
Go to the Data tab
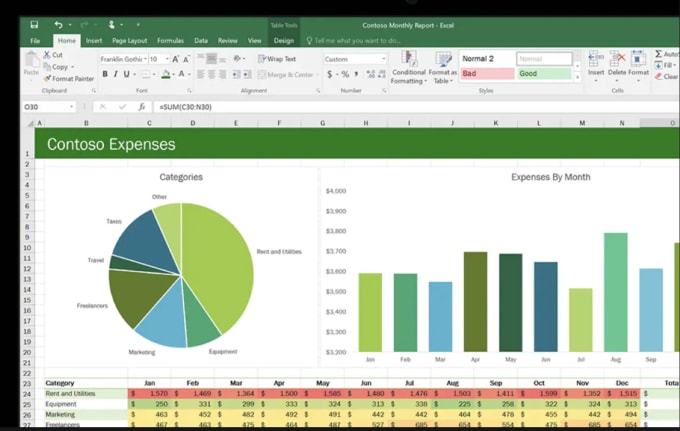coord(201,41)
